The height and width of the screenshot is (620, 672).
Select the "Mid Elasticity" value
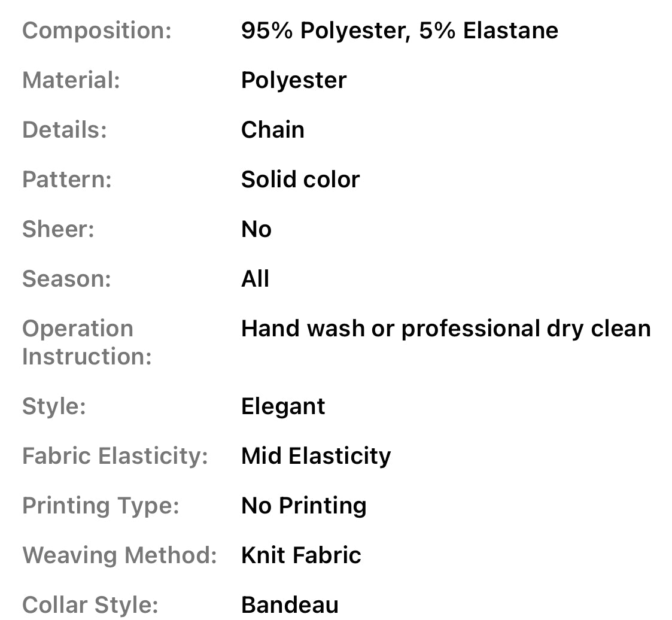(315, 456)
